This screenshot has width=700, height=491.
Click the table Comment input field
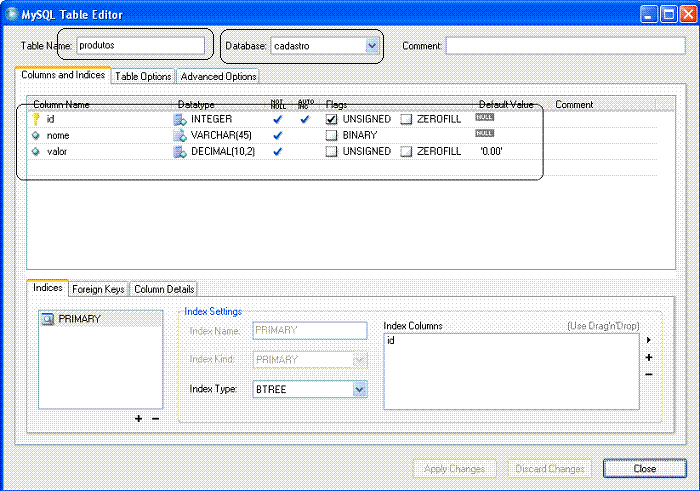[x=566, y=46]
